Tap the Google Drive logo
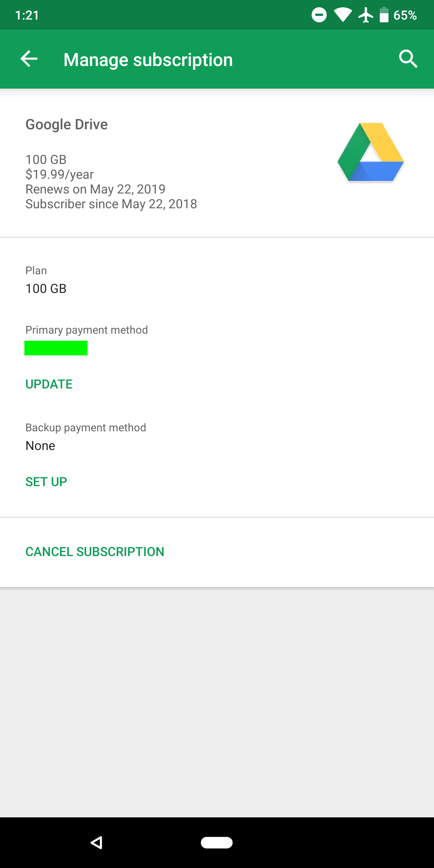434x868 pixels. click(x=370, y=152)
